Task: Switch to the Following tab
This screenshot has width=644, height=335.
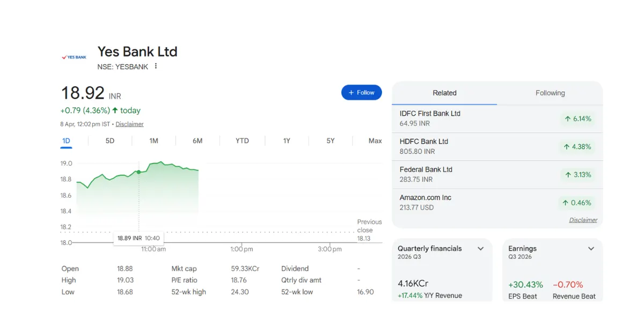Action: pos(550,93)
